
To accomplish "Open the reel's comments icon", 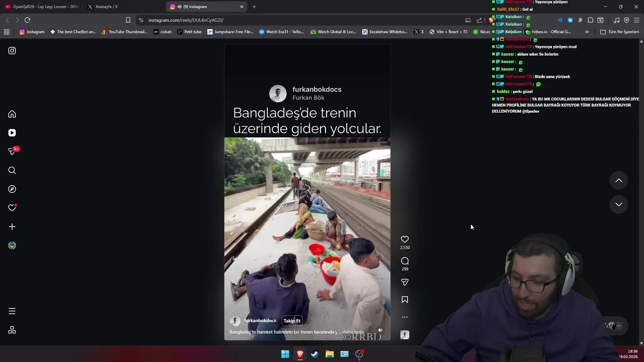I will 405,261.
